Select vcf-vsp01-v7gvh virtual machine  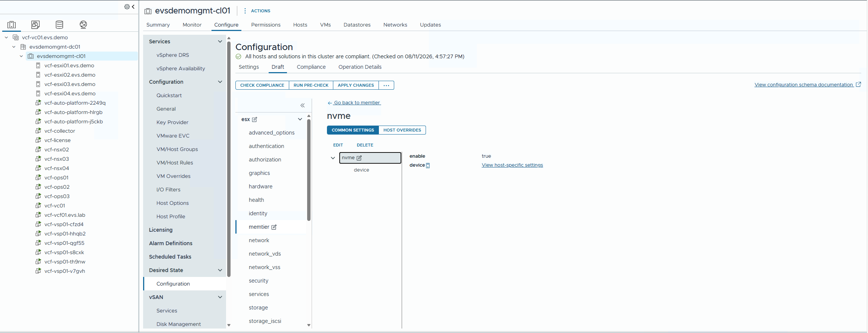[65, 271]
